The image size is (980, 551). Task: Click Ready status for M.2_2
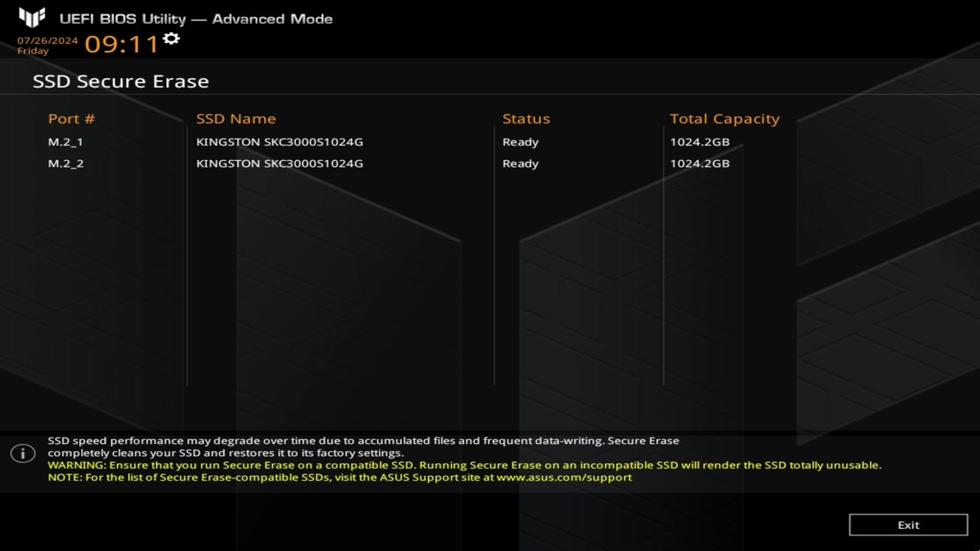(x=521, y=164)
